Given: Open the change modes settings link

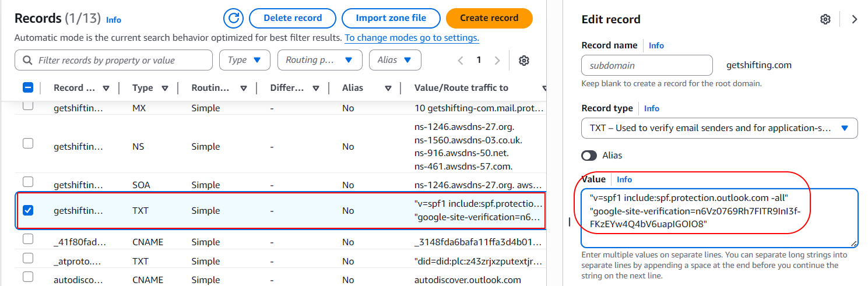Looking at the screenshot, I should click(x=412, y=38).
